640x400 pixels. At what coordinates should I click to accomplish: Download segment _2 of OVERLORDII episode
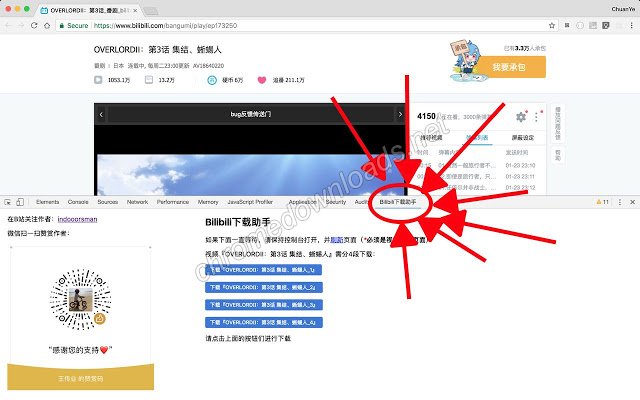point(264,287)
